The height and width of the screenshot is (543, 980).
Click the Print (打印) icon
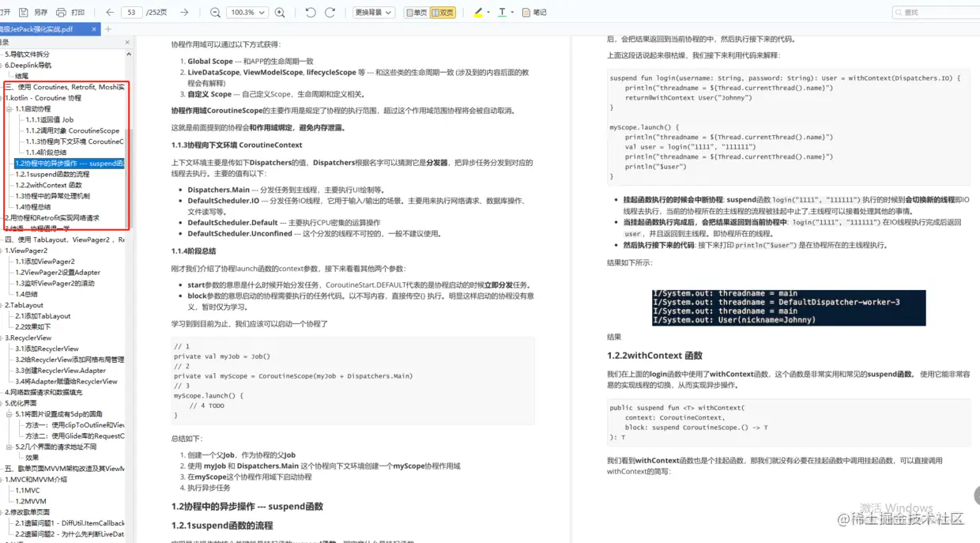61,13
